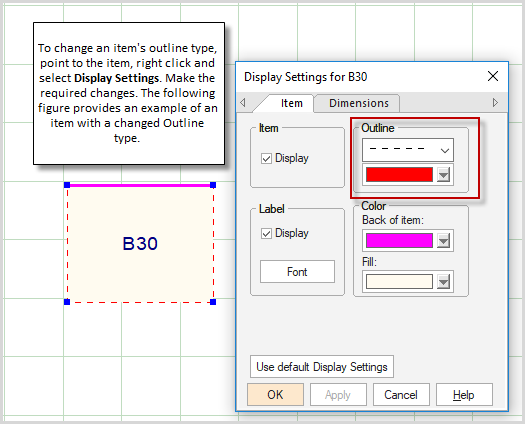Select the Item tab
The width and height of the screenshot is (525, 424).
(291, 103)
